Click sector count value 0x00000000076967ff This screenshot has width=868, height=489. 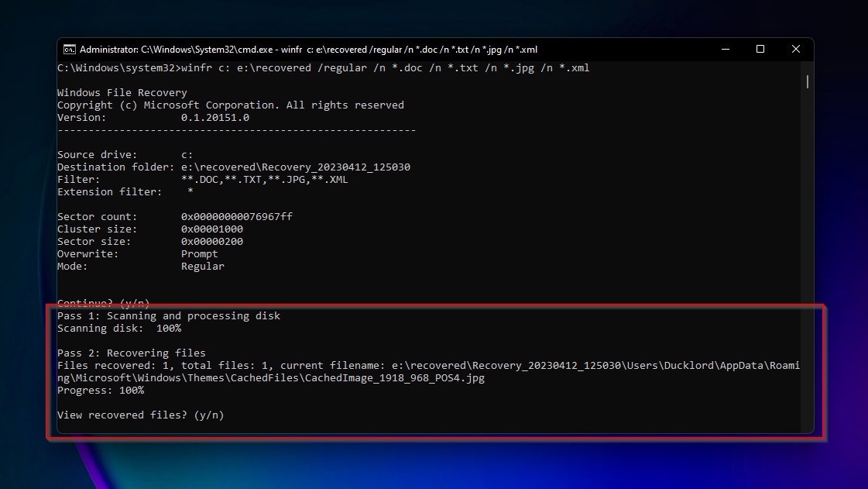[x=236, y=216]
